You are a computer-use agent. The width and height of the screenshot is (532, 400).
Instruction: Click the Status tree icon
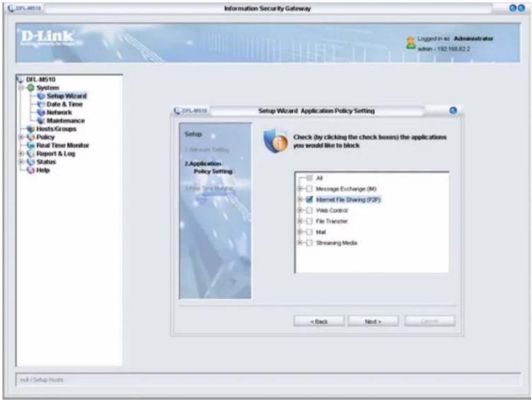click(31, 162)
